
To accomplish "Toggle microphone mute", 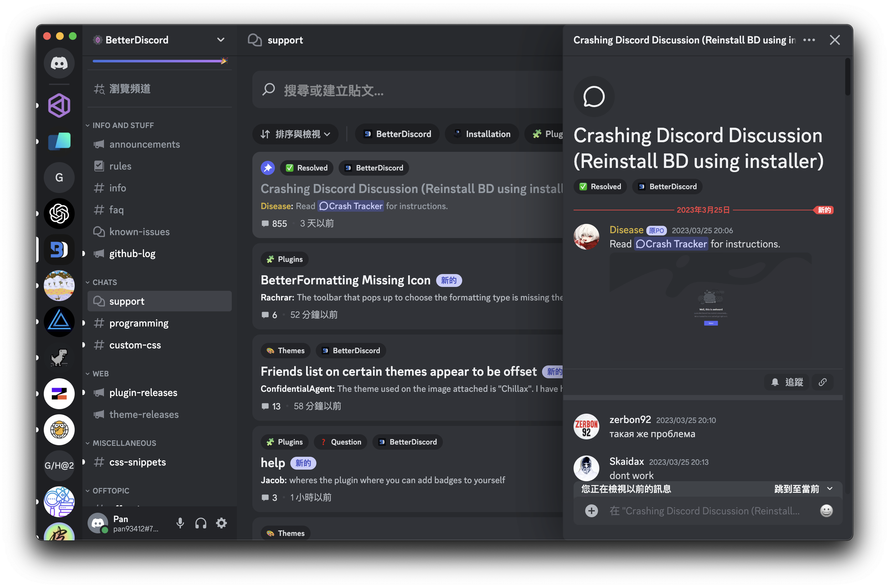I will pyautogui.click(x=180, y=523).
